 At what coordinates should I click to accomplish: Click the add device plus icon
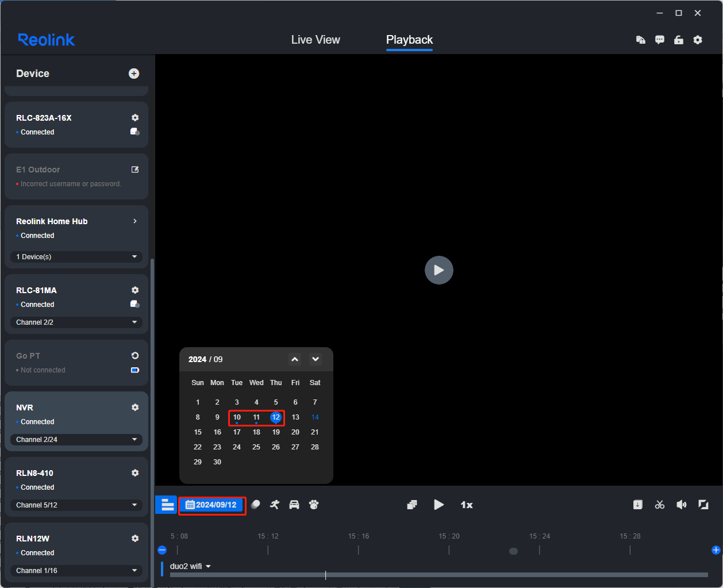(134, 74)
